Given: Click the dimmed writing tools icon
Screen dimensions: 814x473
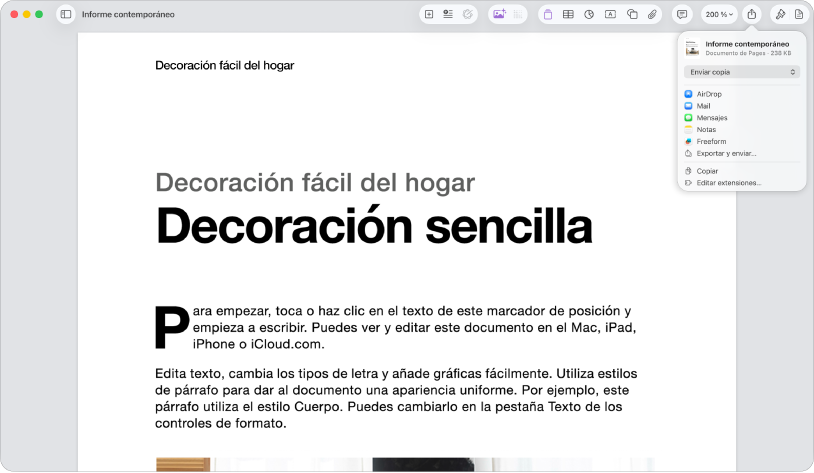Looking at the screenshot, I should (468, 15).
